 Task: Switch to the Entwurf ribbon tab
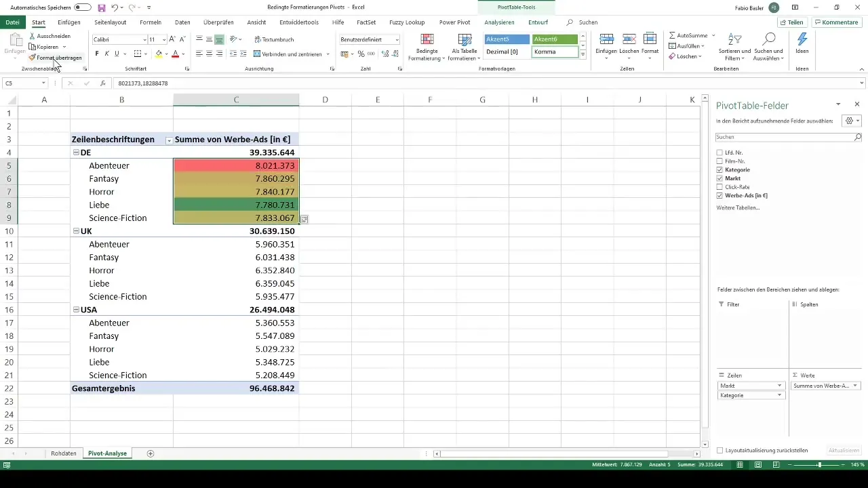tap(537, 22)
